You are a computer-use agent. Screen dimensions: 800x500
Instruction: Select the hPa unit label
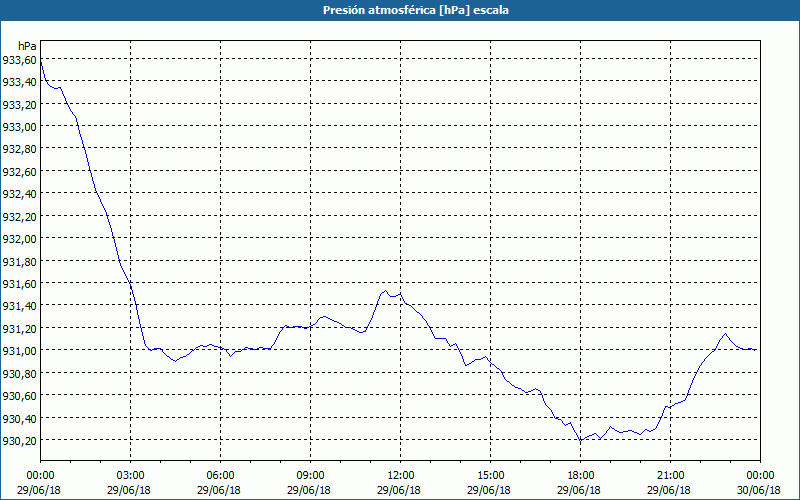27,46
